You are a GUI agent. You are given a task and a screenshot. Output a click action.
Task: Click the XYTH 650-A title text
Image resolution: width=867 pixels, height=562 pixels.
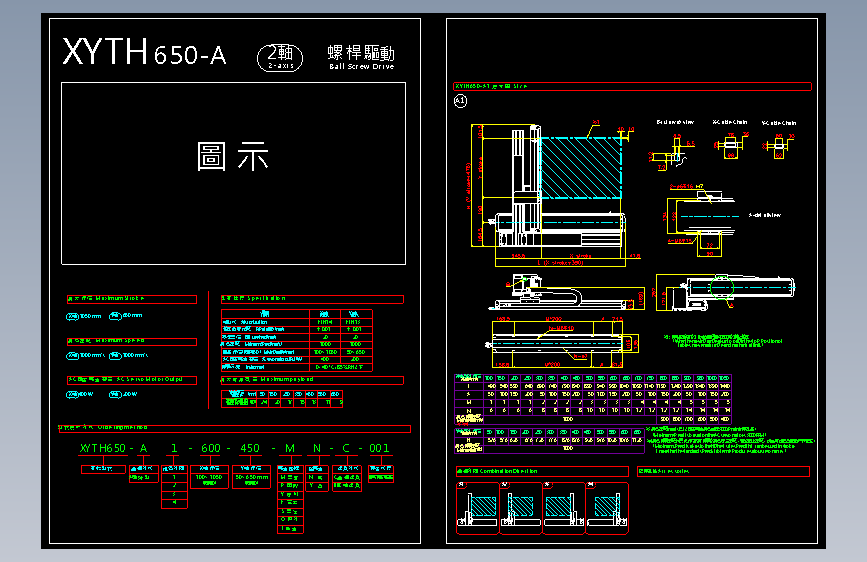[x=144, y=52]
